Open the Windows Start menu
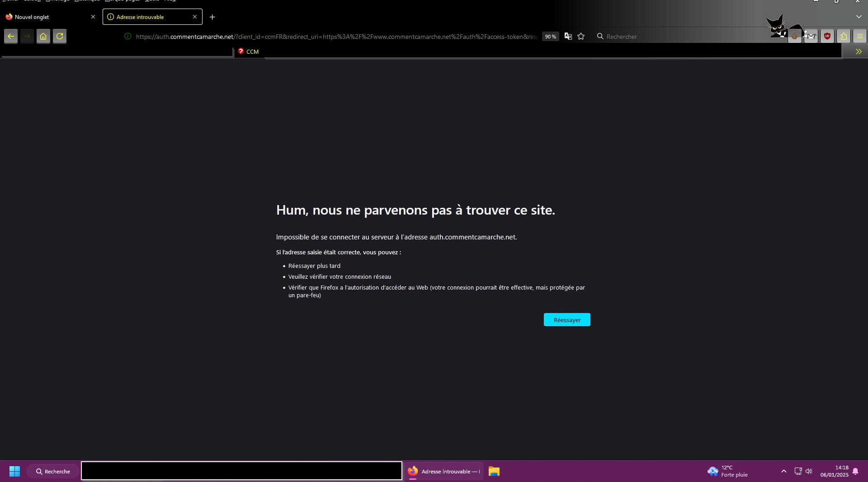Image resolution: width=868 pixels, height=482 pixels. click(x=14, y=471)
